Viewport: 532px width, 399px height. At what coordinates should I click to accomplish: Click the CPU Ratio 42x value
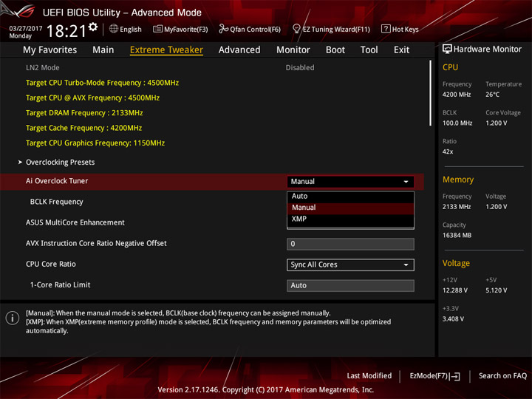[x=448, y=151]
